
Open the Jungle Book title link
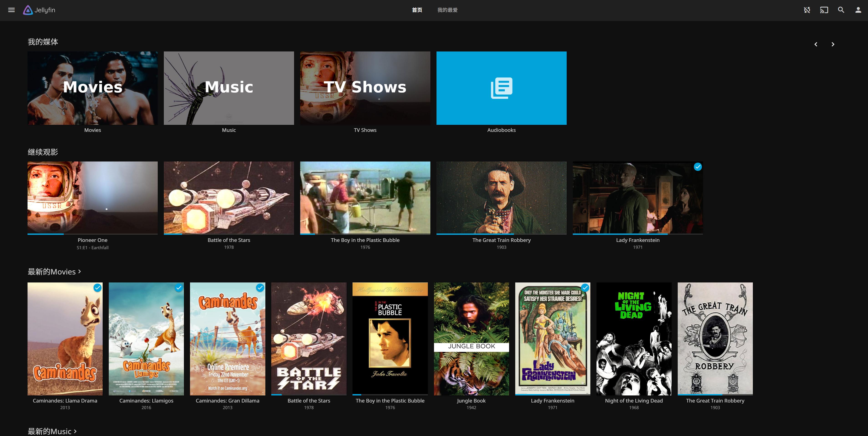[471, 401]
